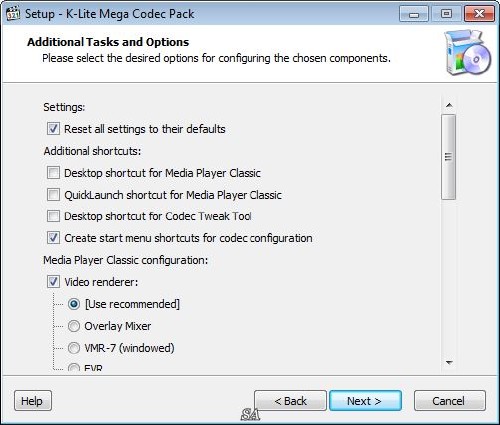
Task: Click empty scrollbar track below the thumb
Action: [x=449, y=277]
